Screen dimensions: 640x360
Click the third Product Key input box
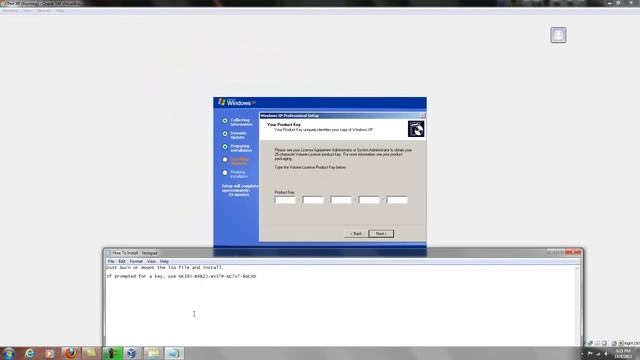(x=341, y=200)
